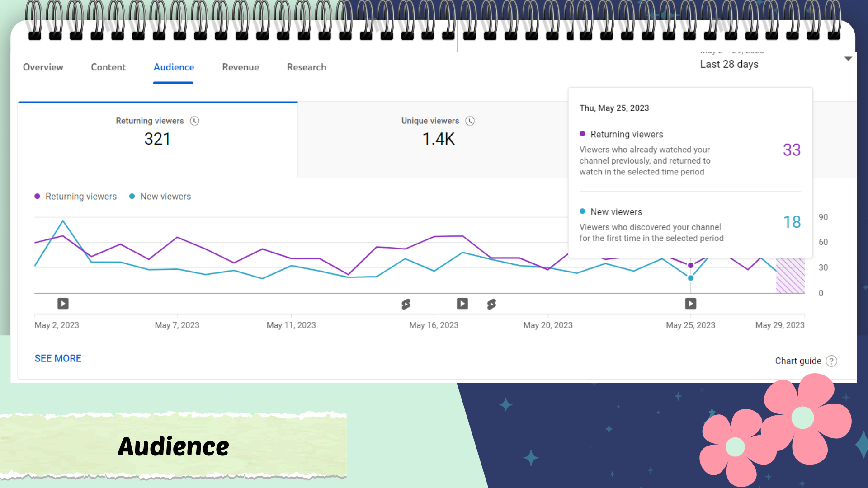Click the purple Returning viewers point on May 25
Screen dimensions: 868x488
[690, 265]
